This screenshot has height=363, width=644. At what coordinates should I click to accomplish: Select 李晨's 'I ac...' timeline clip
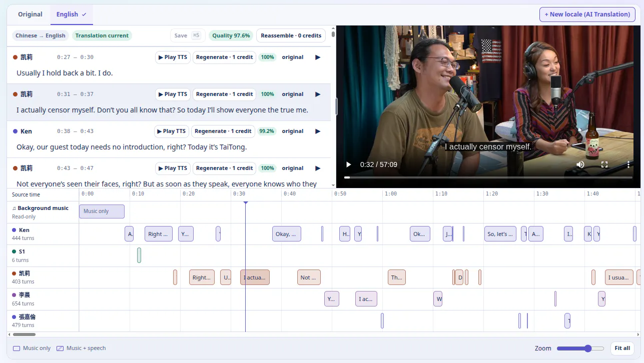coord(366,299)
